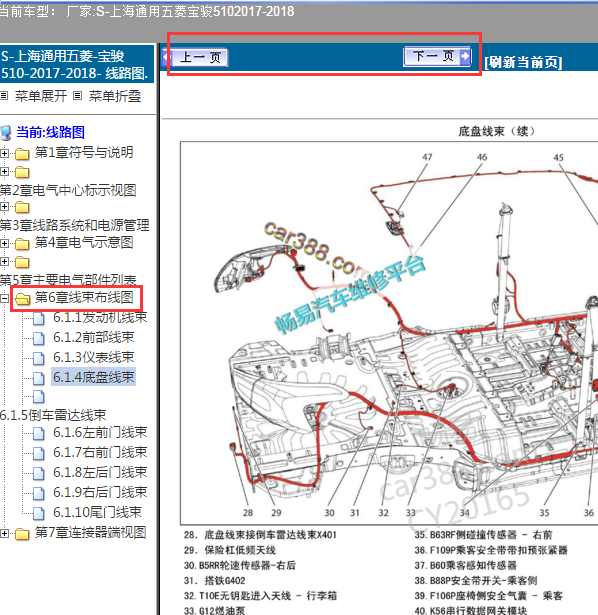The height and width of the screenshot is (615, 598).
Task: Click the 底盘线束（续） diagram image
Action: point(389,333)
